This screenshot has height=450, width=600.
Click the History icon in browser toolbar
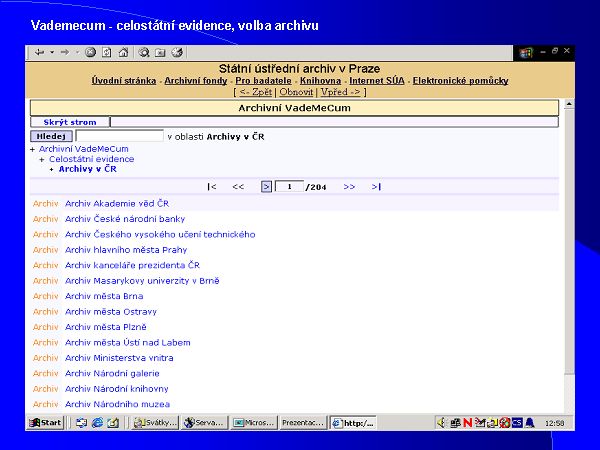177,52
